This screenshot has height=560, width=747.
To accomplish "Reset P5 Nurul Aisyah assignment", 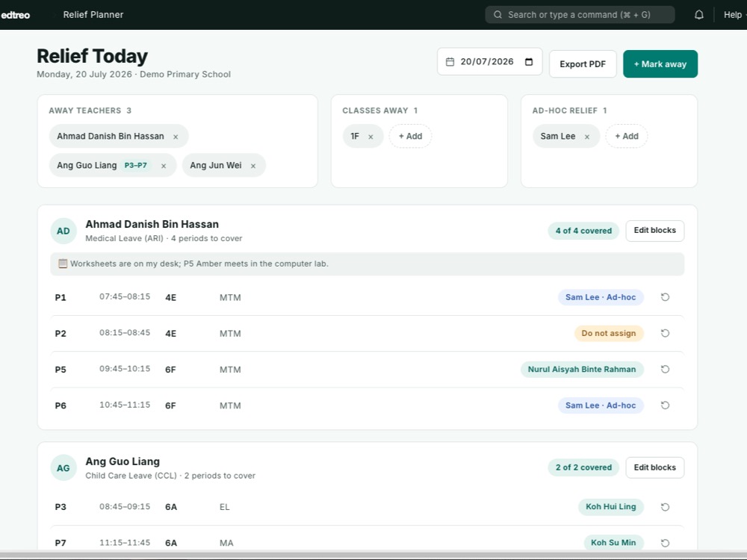I will pyautogui.click(x=665, y=369).
